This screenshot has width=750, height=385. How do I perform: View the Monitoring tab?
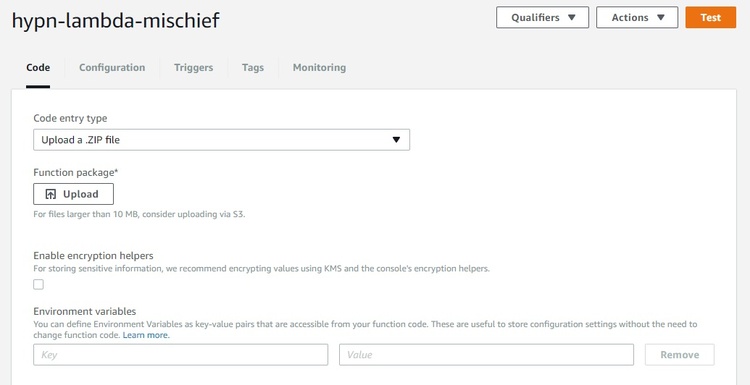319,67
